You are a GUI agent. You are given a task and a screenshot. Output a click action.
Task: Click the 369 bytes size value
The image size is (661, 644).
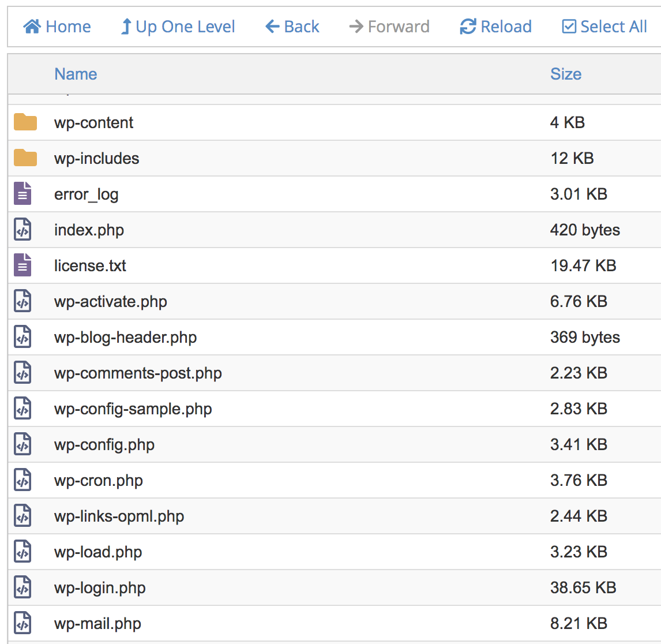[x=585, y=338]
